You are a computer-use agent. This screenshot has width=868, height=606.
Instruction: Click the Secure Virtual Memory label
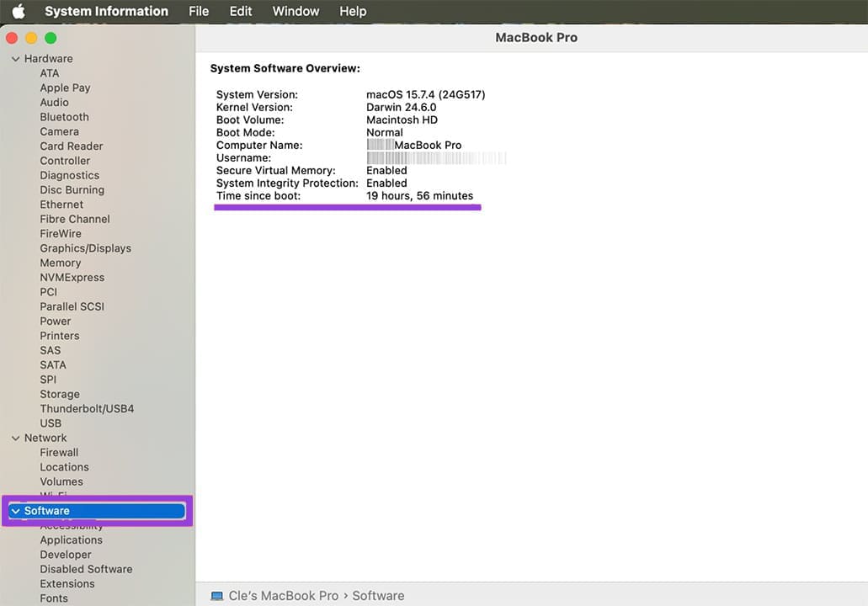point(275,171)
